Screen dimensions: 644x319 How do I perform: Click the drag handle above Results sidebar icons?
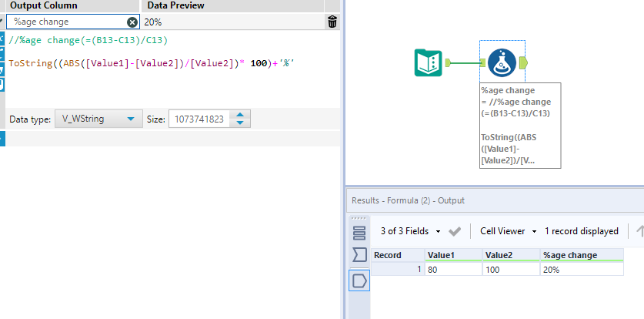click(359, 219)
